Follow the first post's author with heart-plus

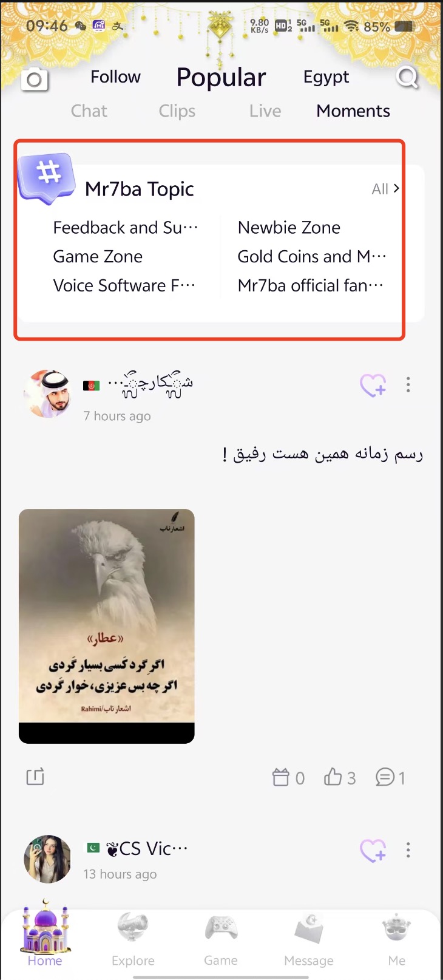pos(373,385)
